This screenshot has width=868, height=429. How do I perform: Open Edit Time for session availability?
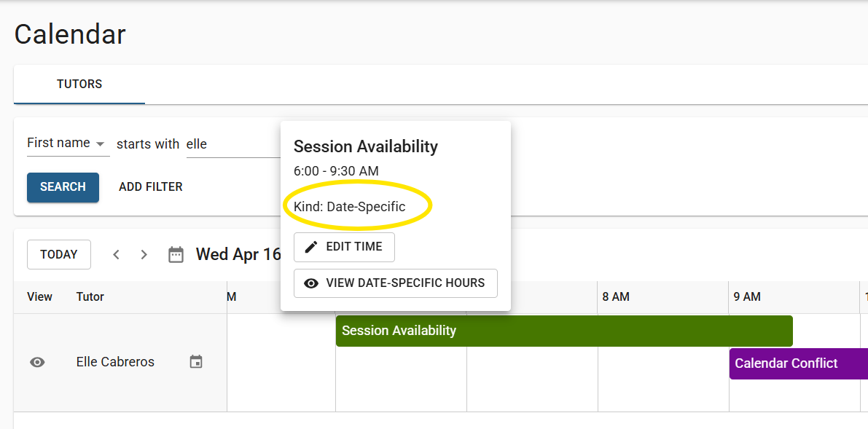pos(344,247)
